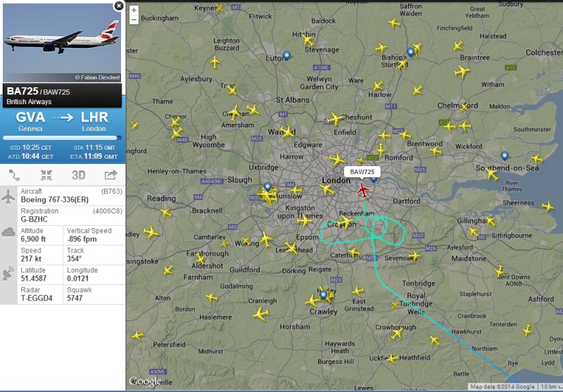Select the Heathrow airport blue pin

[267, 186]
